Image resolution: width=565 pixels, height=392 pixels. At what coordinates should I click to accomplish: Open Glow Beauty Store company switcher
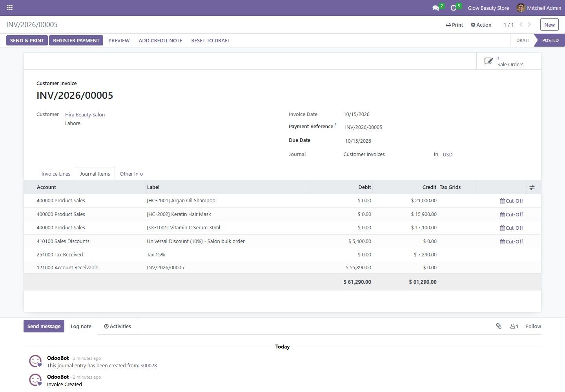488,8
